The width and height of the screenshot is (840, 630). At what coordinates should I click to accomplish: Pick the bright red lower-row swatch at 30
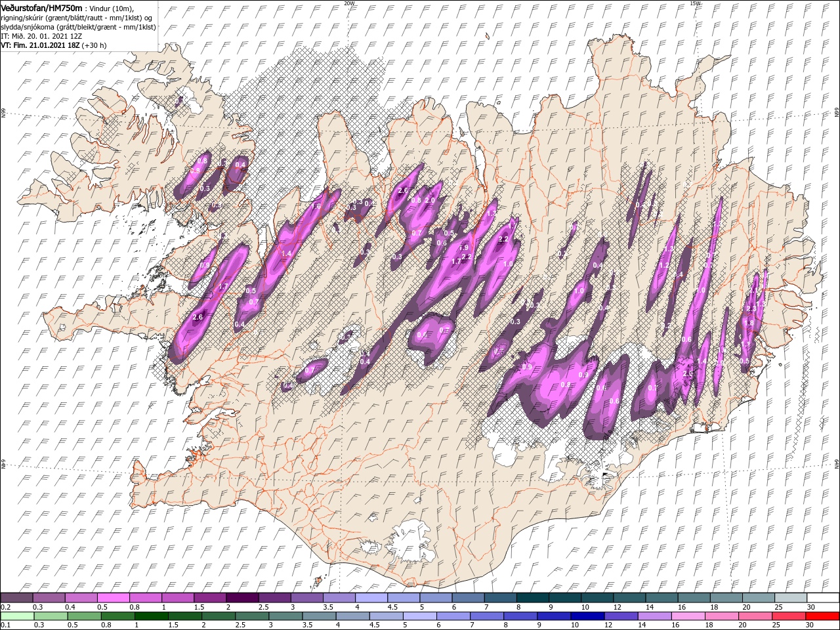tap(822, 616)
